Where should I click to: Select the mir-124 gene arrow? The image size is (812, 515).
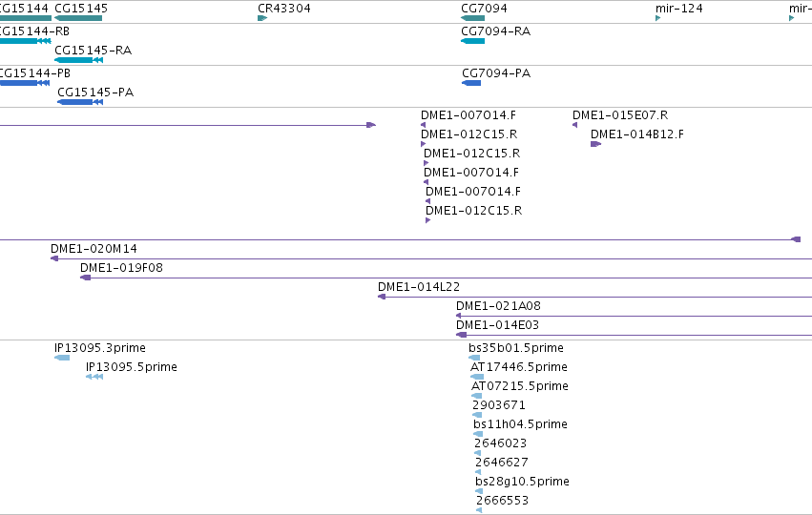click(657, 18)
